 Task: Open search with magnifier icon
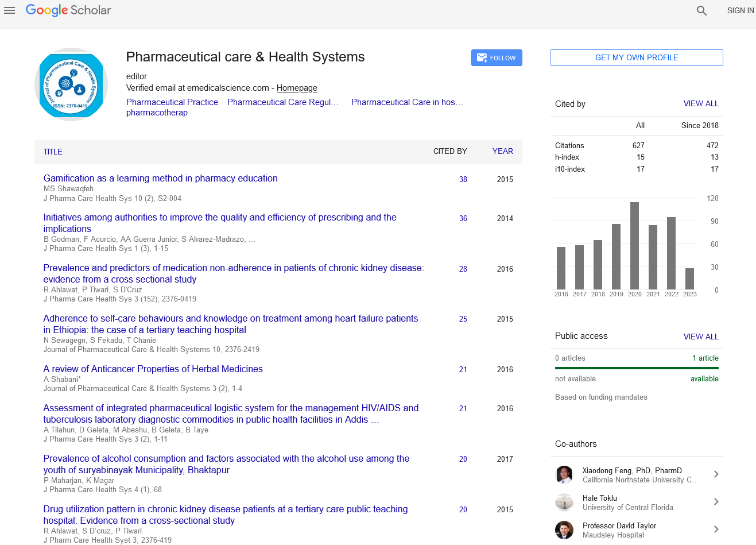(701, 10)
